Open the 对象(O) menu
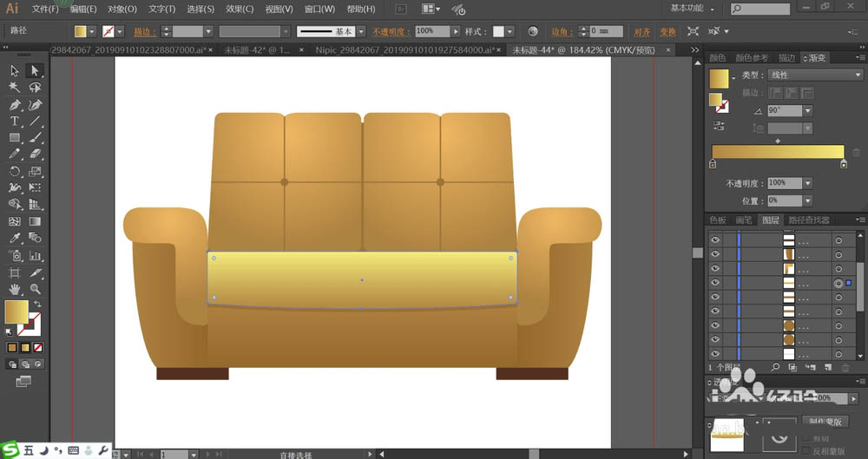This screenshot has height=459, width=868. pos(122,9)
